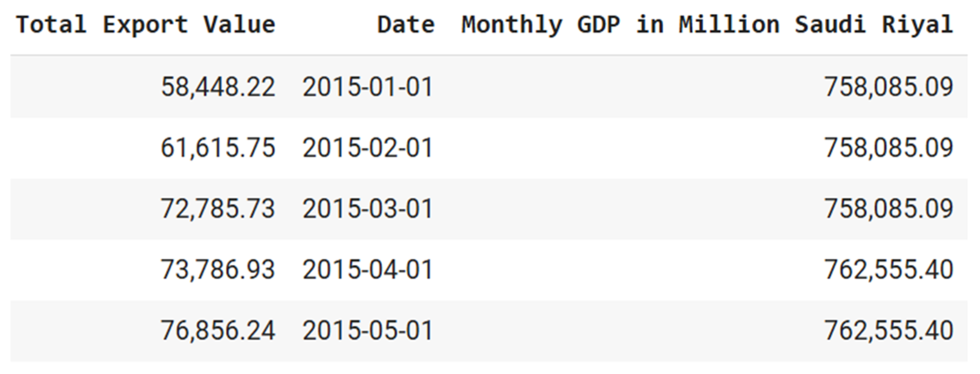
Task: Click the 762,555.40 value in the 2015-04-01 row
Action: tap(889, 270)
